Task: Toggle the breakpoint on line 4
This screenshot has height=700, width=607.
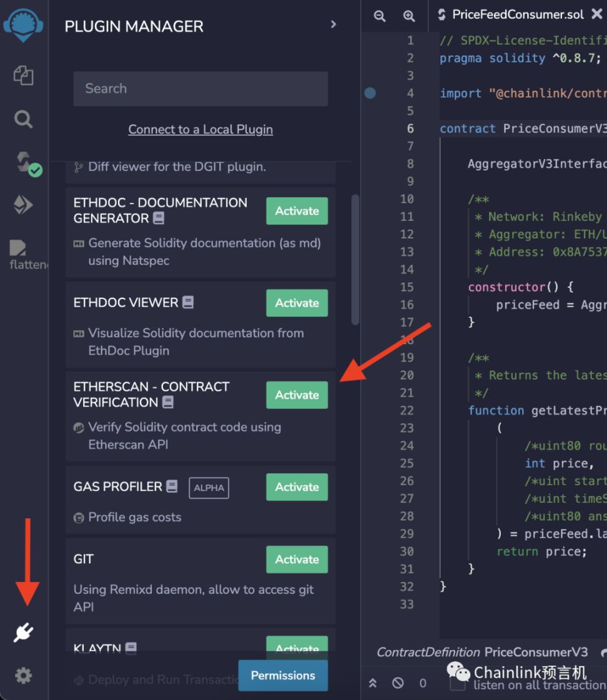Action: [x=370, y=93]
